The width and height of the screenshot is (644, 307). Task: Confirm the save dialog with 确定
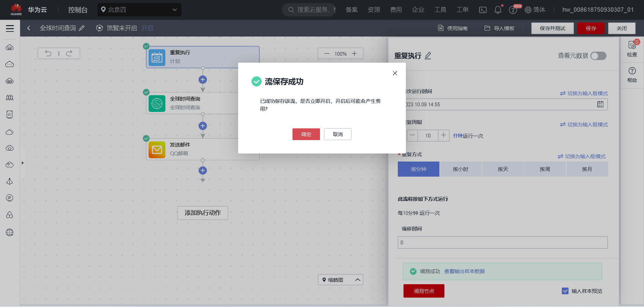click(306, 134)
